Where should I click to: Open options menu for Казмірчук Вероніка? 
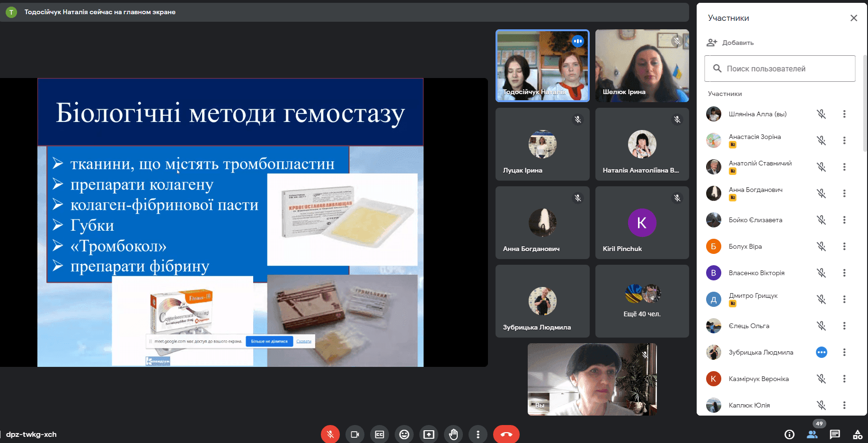[x=844, y=379]
